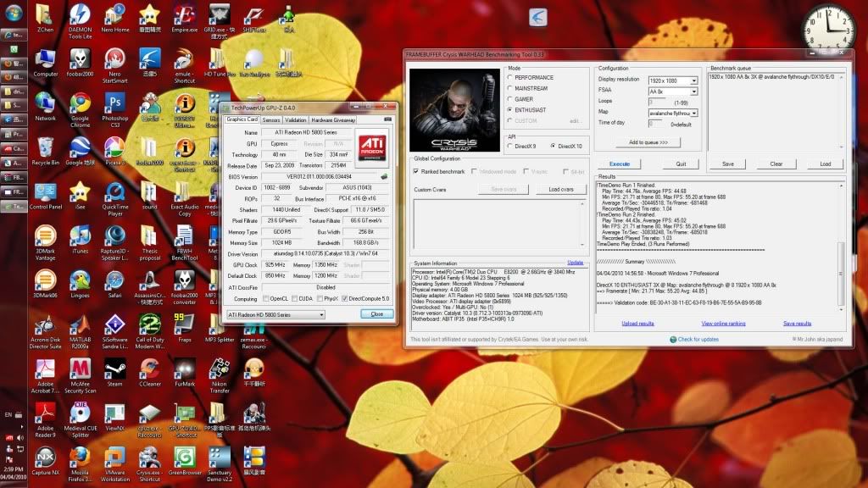Launch the Fraps desktop shortcut
The width and height of the screenshot is (868, 488).
pos(184,324)
